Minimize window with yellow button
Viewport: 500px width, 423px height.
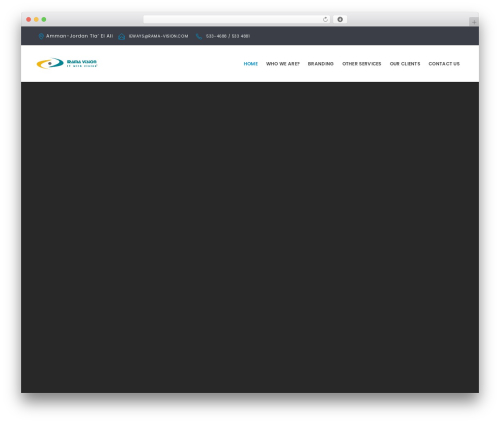coord(36,19)
